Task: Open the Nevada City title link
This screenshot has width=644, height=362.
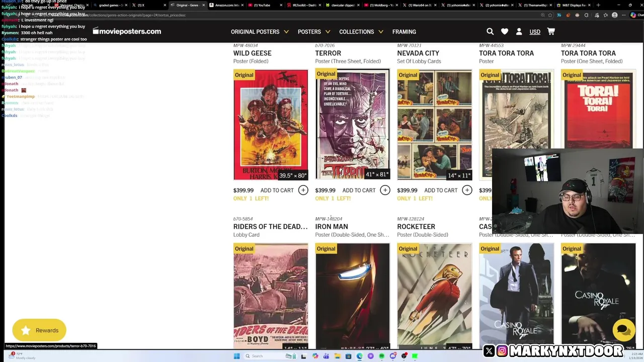Action: pos(418,53)
